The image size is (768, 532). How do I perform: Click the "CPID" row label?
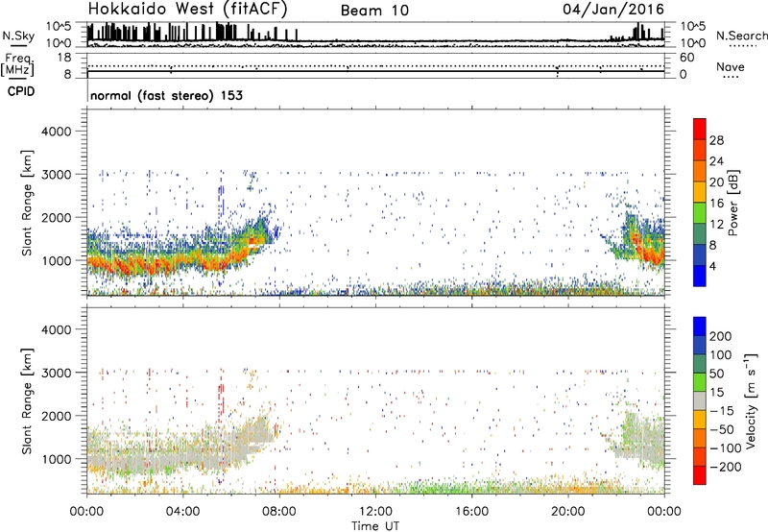point(21,91)
